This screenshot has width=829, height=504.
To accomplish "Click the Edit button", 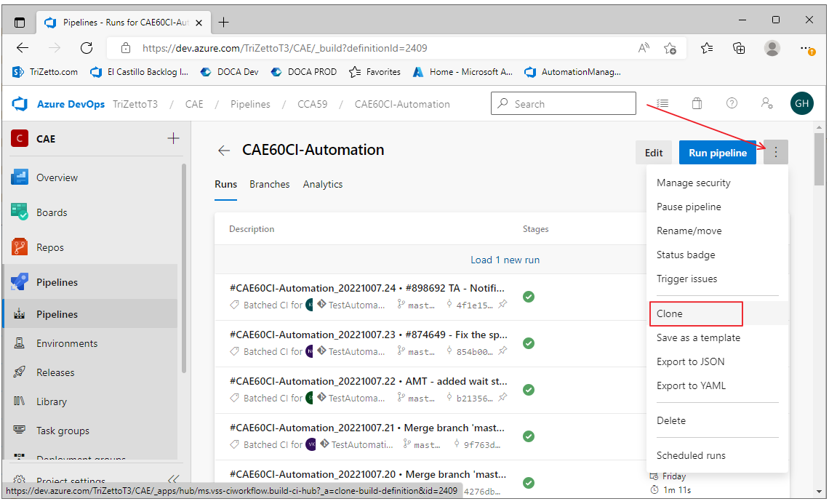I will tap(654, 152).
